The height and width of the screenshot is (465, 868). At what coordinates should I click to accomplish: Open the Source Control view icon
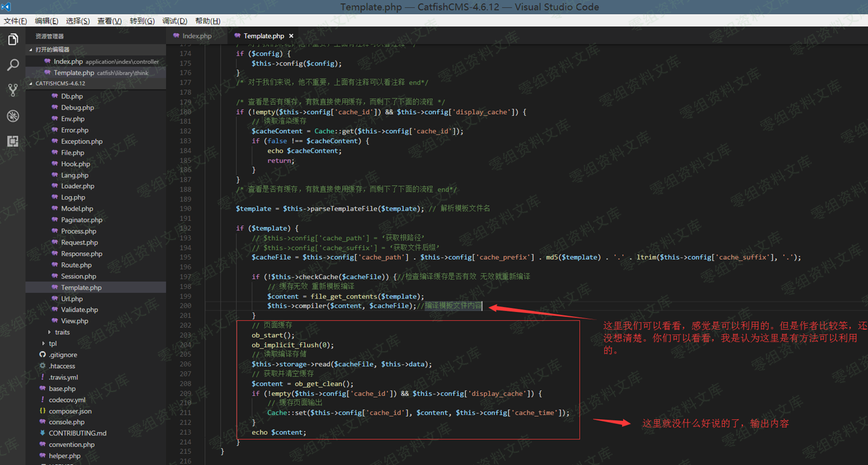coord(13,90)
